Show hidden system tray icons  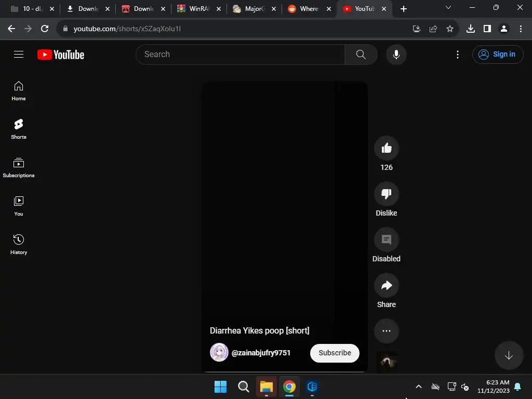pos(419,387)
